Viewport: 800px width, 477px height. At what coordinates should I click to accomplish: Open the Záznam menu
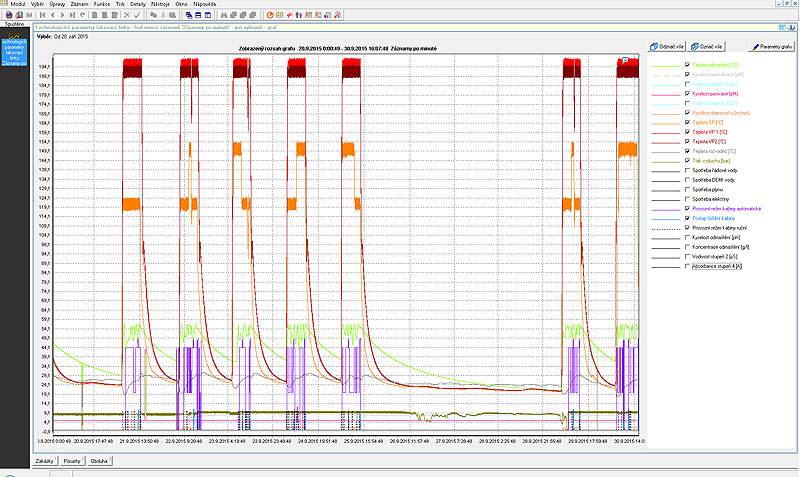click(80, 4)
